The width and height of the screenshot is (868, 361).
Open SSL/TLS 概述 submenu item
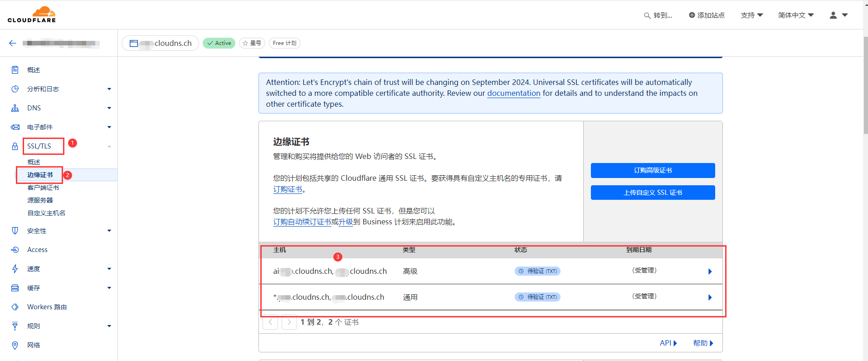coord(34,162)
